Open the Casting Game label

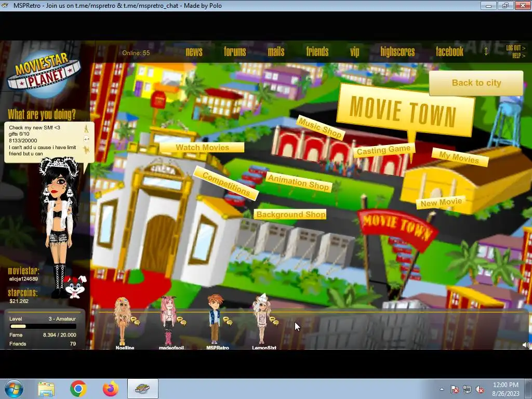383,150
